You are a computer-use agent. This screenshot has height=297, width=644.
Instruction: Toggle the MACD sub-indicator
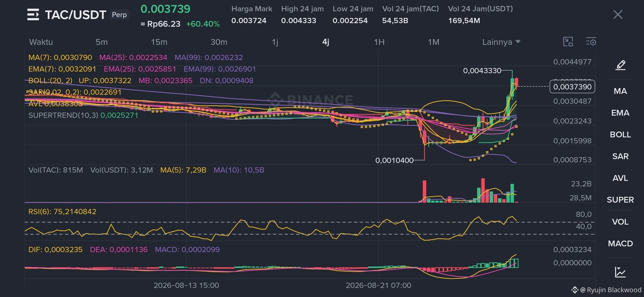tap(620, 244)
